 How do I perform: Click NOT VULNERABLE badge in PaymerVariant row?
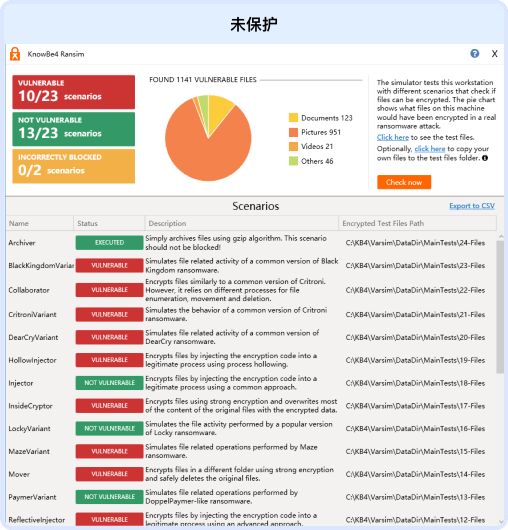109,497
